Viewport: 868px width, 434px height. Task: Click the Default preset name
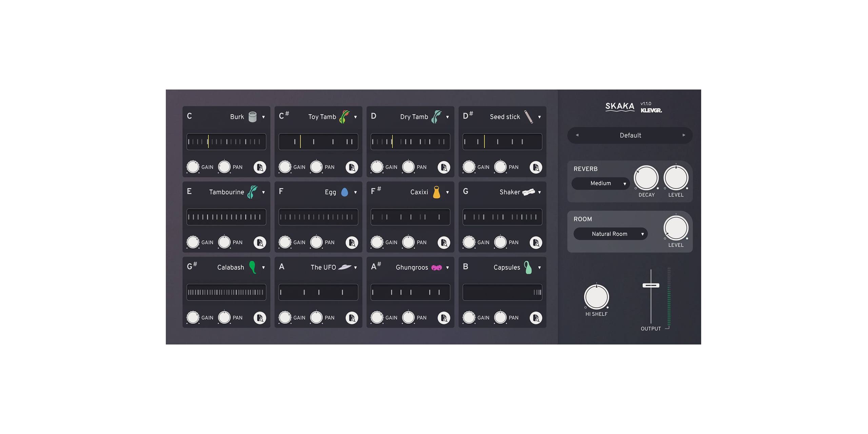tap(630, 135)
